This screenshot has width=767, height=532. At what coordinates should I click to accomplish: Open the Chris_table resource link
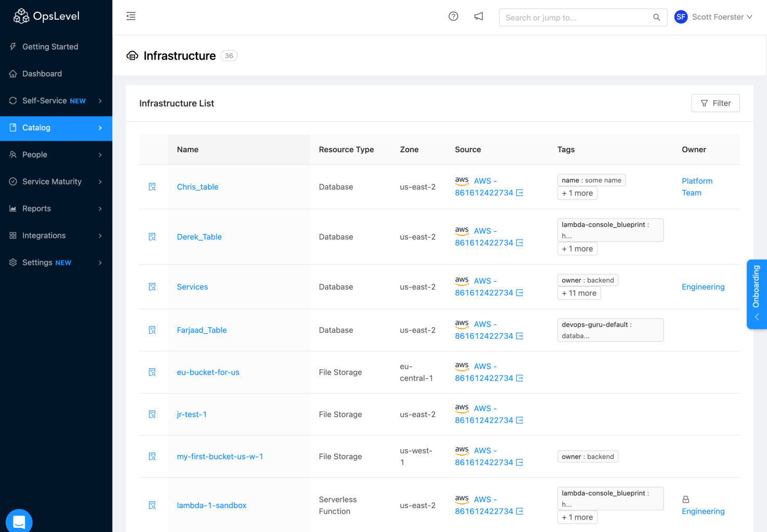pos(197,187)
